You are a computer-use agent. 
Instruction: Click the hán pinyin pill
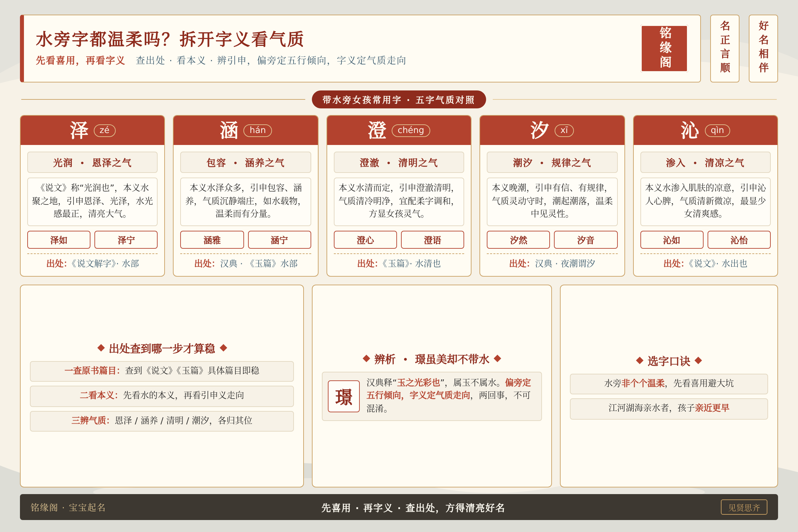258,131
